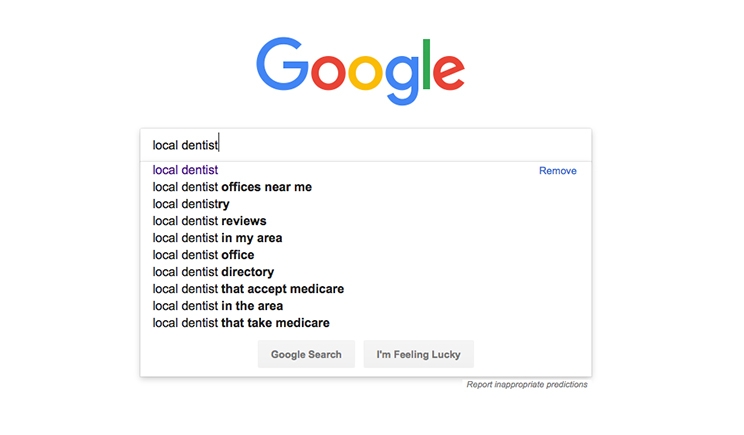Screen dimensions: 744x435
Task: Click the Google Search button
Action: pos(306,354)
